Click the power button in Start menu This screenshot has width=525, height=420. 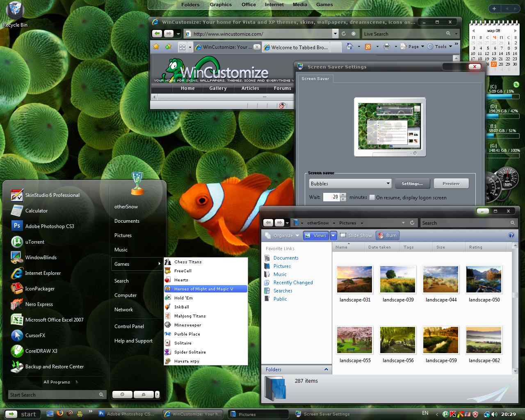click(x=122, y=395)
